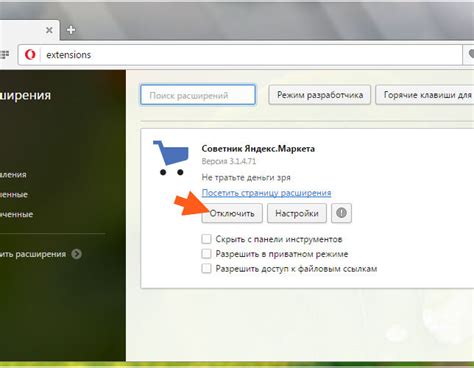This screenshot has width=474, height=368.
Task: Enable developer mode button
Action: [320, 95]
